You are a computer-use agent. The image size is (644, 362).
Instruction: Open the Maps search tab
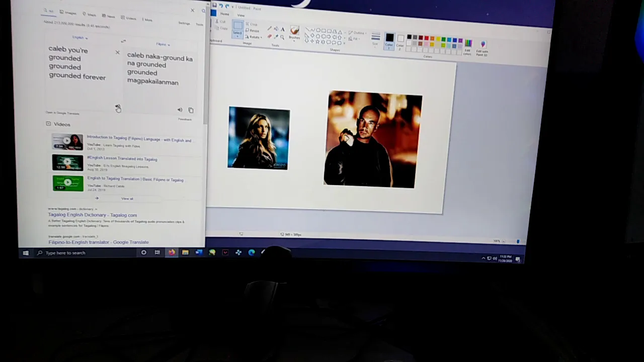pos(89,15)
